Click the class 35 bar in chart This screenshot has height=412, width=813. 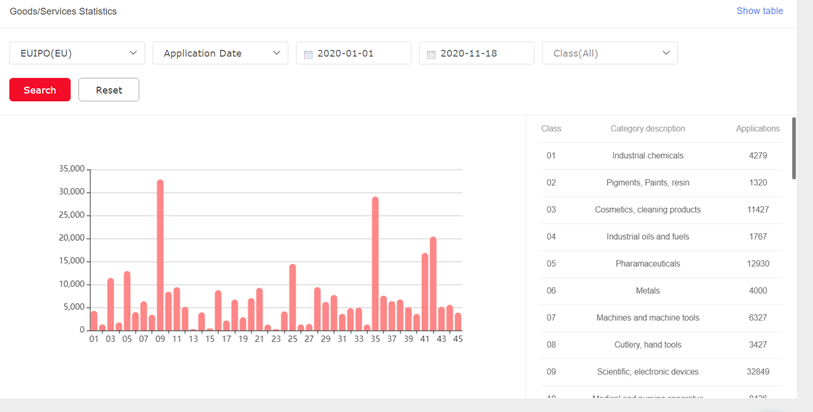(x=375, y=263)
